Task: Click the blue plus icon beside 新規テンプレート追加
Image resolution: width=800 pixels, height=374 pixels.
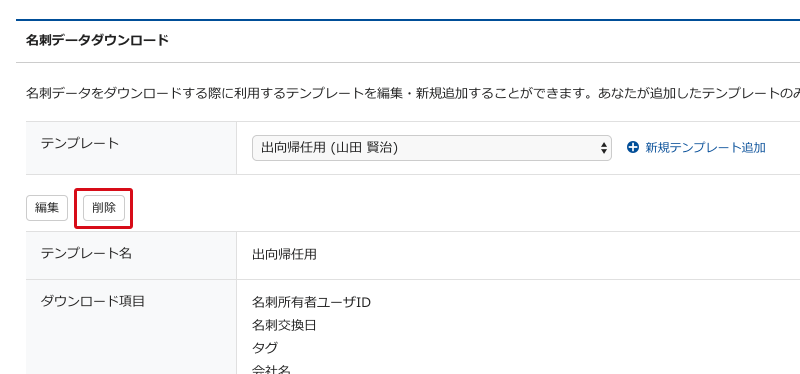Action: coord(633,148)
